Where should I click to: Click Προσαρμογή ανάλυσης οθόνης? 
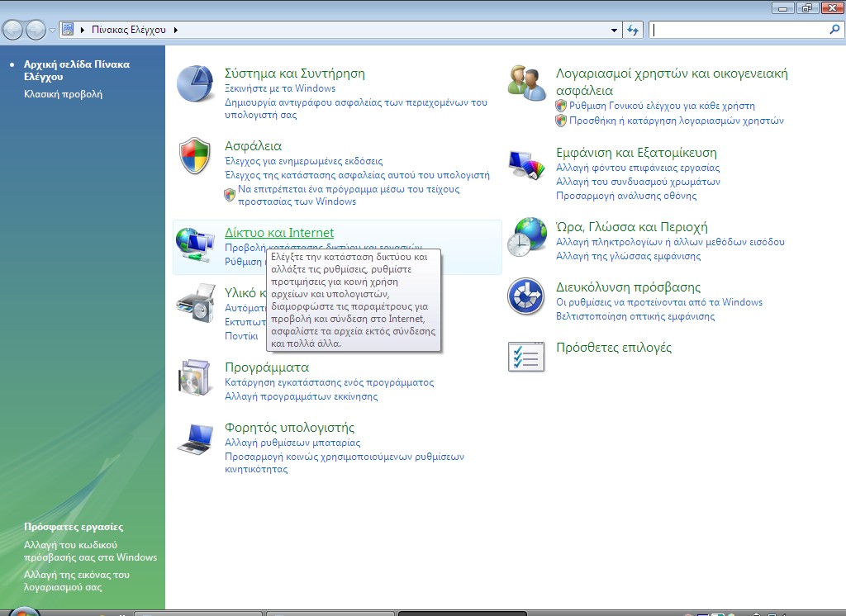tap(626, 196)
